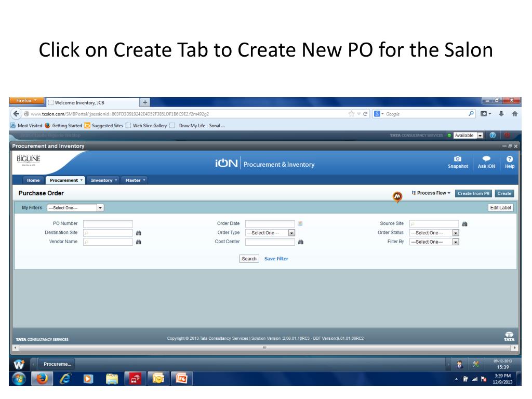532x399 pixels.
Task: Click the Create button
Action: pyautogui.click(x=504, y=193)
